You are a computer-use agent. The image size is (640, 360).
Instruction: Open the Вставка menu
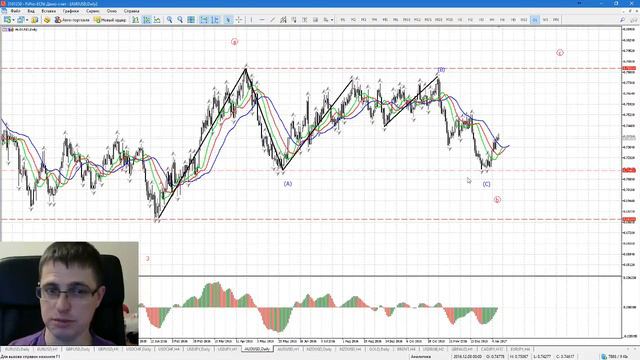pos(49,11)
